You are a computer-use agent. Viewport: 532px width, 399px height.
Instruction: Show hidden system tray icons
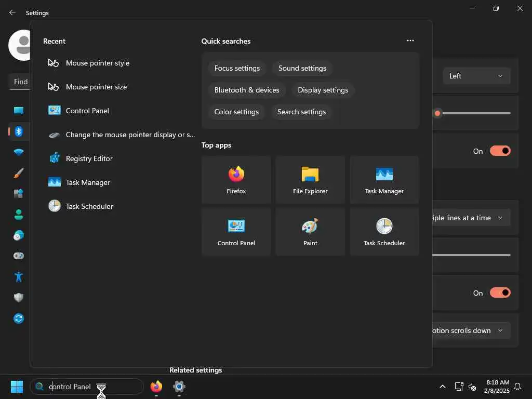tap(443, 387)
